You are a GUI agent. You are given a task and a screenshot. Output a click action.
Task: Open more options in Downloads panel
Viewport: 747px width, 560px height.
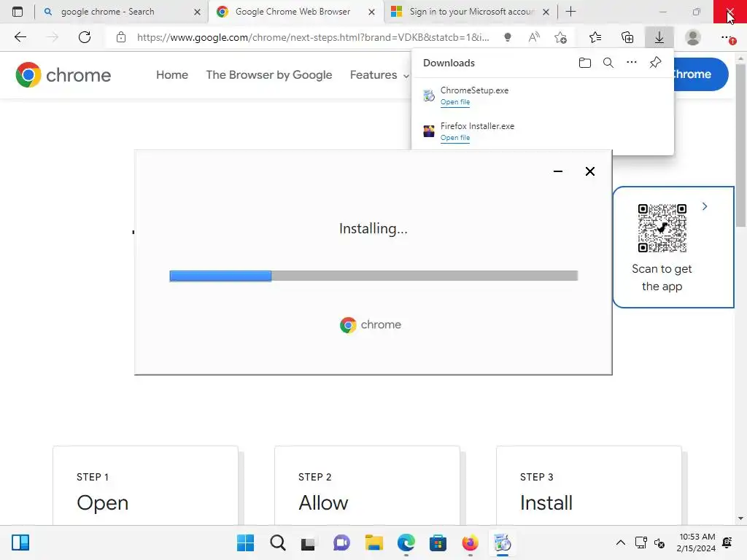coord(632,63)
